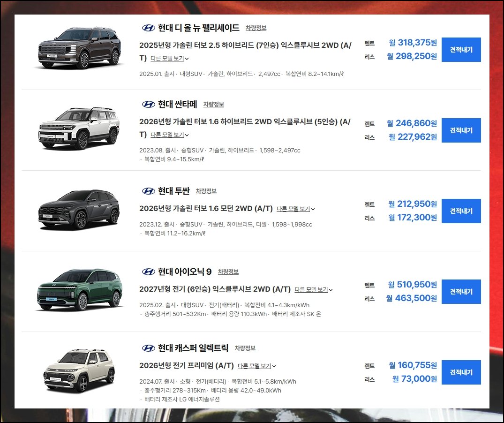Open 차량정보 link for 싼타페
This screenshot has height=423, width=504.
point(213,105)
